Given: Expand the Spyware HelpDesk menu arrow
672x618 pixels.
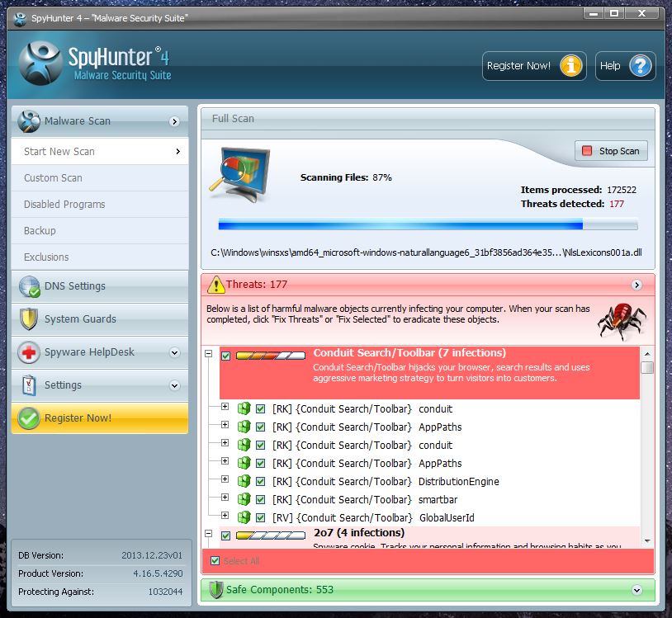Looking at the screenshot, I should click(174, 352).
